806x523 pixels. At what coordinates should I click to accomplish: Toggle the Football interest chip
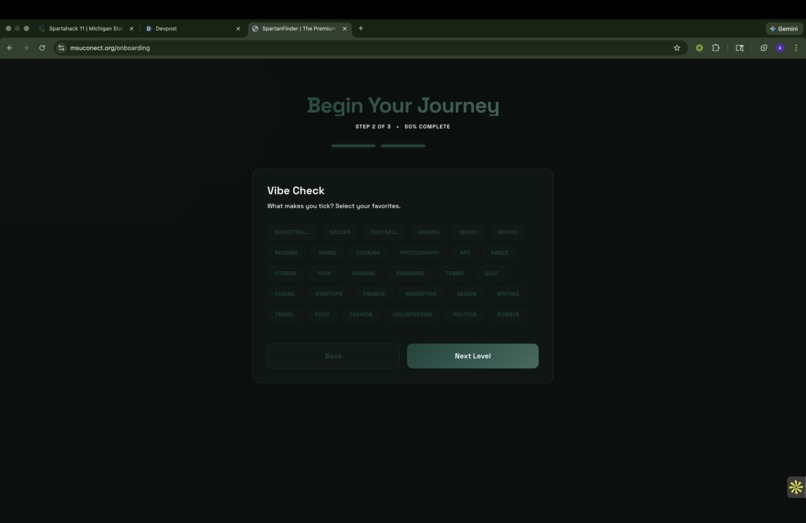384,232
